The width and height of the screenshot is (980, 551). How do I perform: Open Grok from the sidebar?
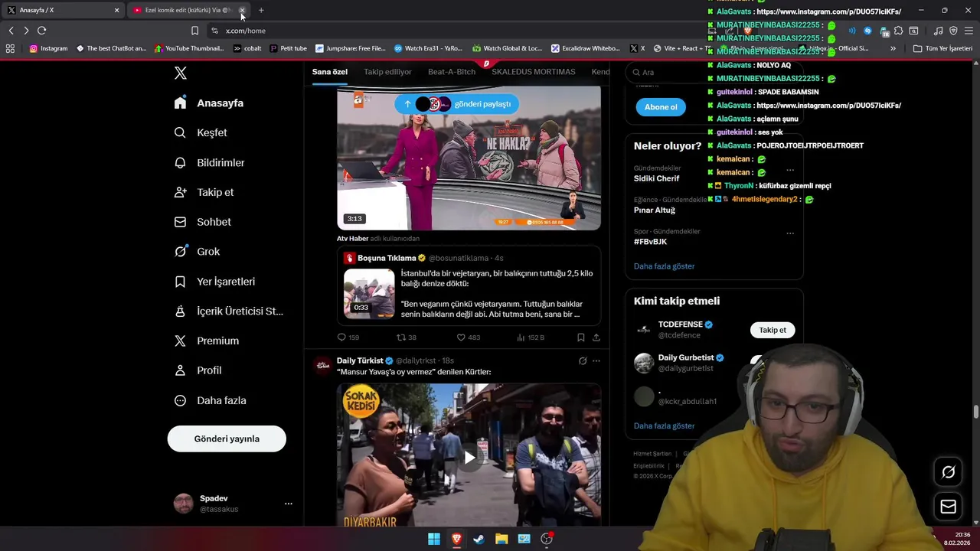tap(198, 251)
